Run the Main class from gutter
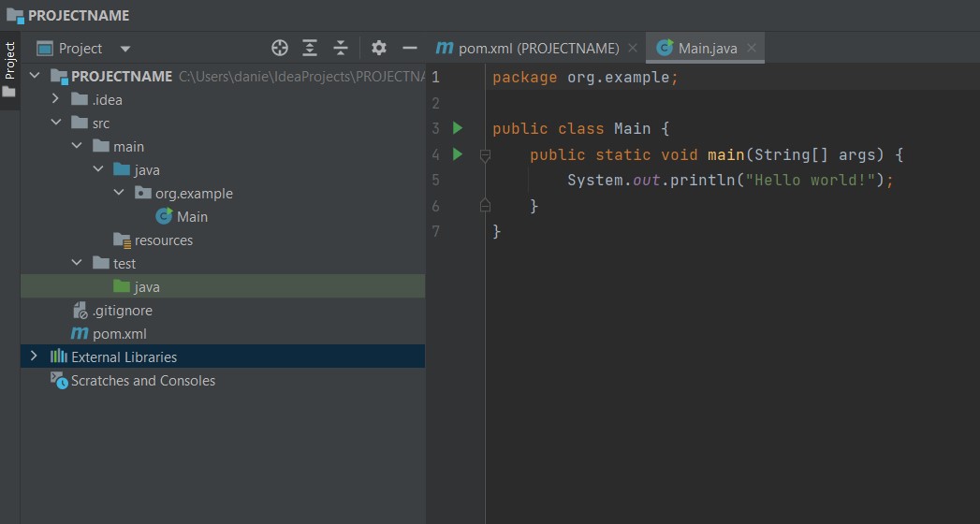Screen dimensions: 980x524 (458, 128)
